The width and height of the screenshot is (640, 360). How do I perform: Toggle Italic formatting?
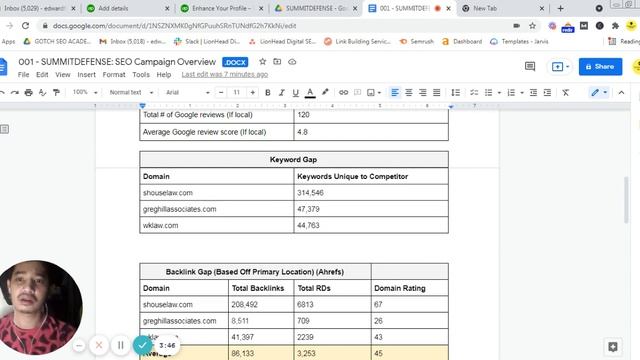(x=282, y=93)
